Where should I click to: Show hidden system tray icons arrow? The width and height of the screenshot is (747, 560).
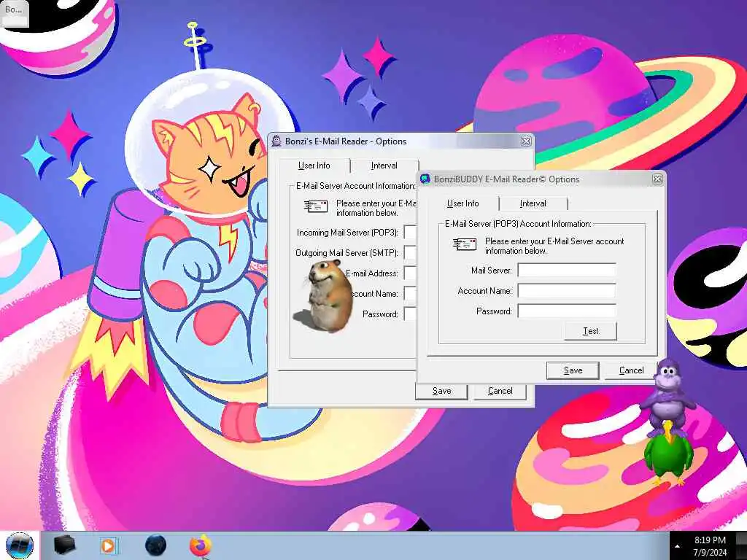tap(678, 547)
